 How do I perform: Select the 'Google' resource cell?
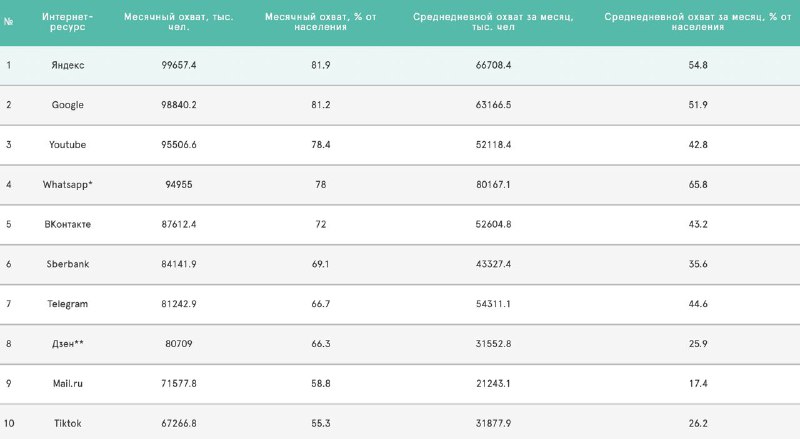(x=67, y=105)
